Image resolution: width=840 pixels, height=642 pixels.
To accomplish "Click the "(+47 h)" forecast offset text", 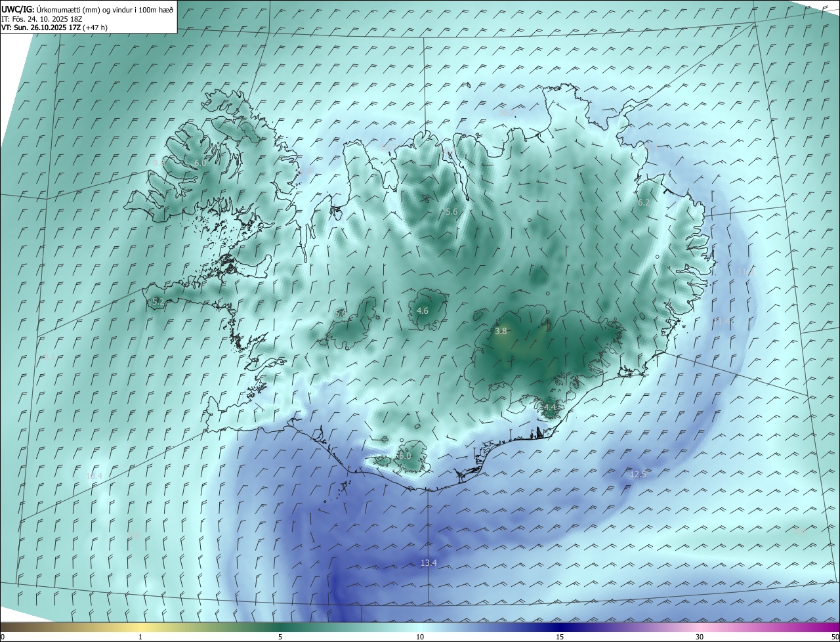I will coord(95,28).
